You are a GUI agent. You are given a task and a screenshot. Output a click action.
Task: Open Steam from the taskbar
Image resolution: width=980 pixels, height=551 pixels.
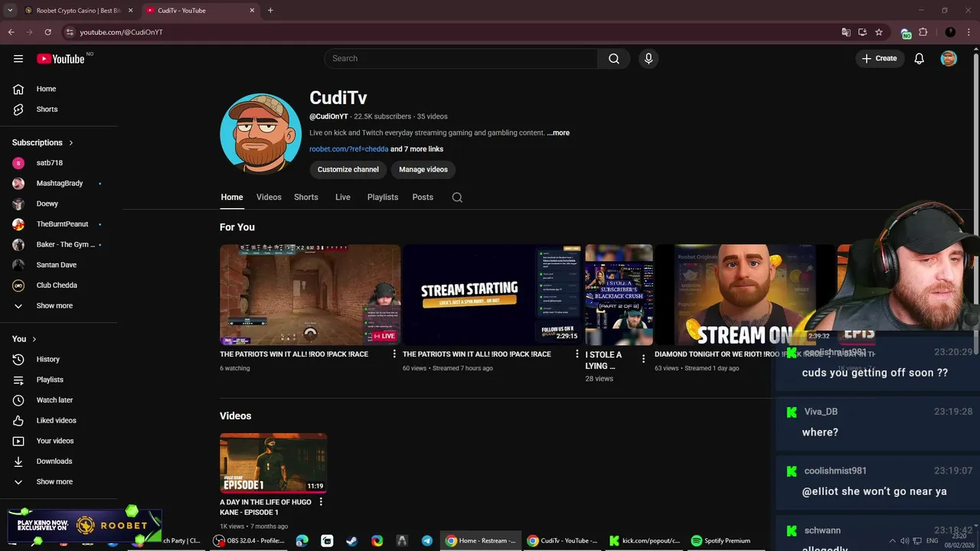pyautogui.click(x=351, y=541)
